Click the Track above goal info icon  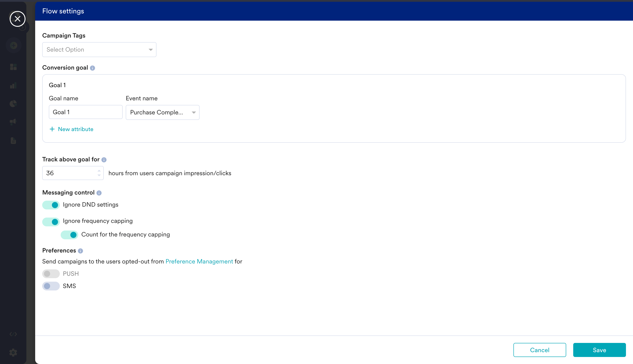tap(104, 160)
